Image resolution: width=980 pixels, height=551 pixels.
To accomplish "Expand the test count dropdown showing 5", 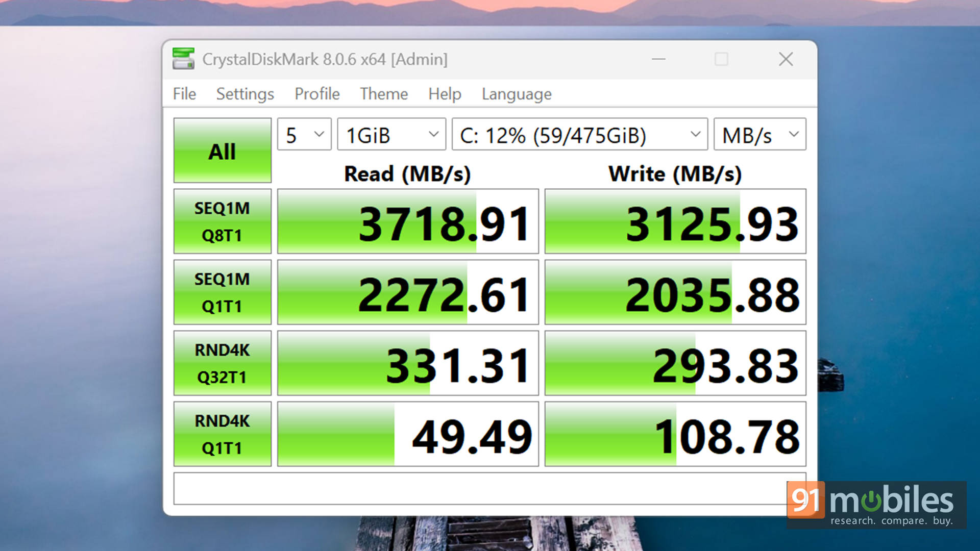I will [x=304, y=134].
